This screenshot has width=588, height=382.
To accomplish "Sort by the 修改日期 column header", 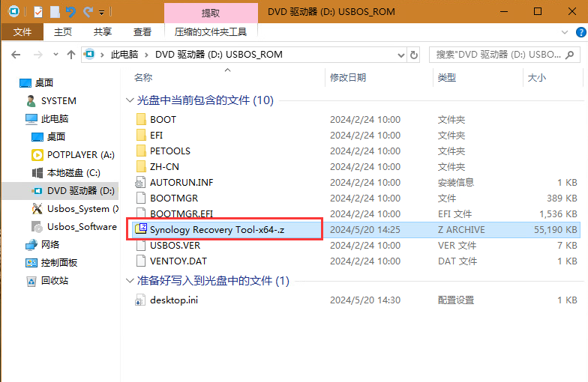I will [x=348, y=78].
